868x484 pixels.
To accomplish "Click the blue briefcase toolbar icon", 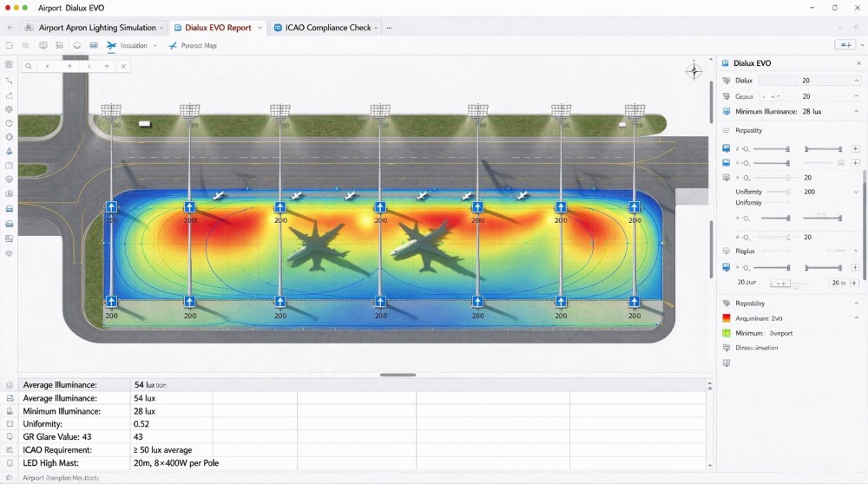I will click(94, 45).
